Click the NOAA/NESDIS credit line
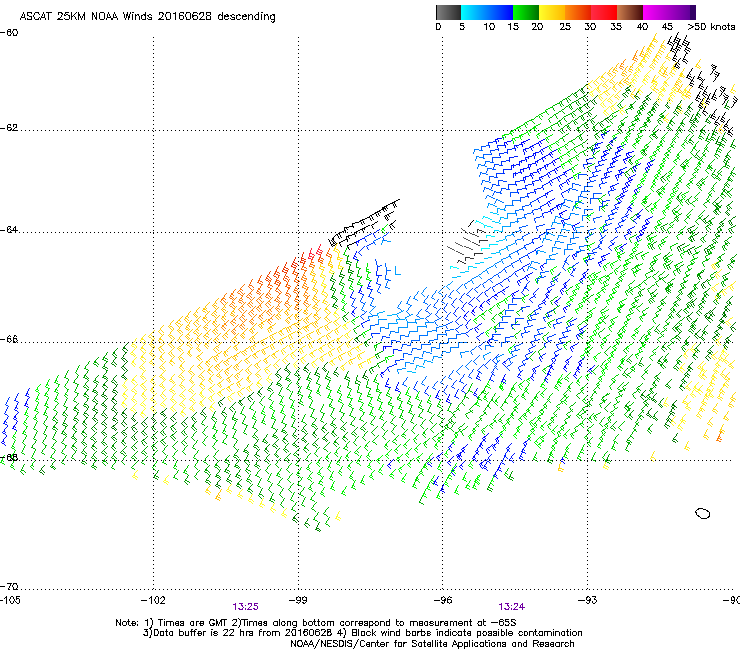740x650 pixels. click(x=432, y=644)
